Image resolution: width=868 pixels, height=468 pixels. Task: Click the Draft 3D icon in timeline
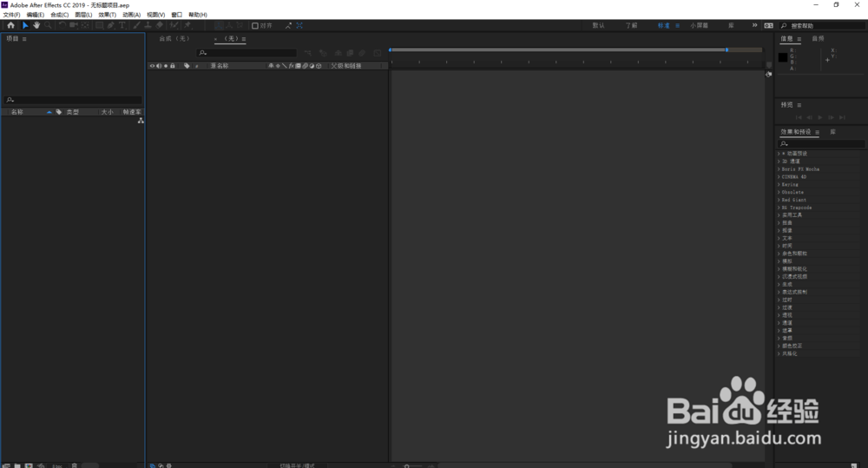pyautogui.click(x=323, y=53)
